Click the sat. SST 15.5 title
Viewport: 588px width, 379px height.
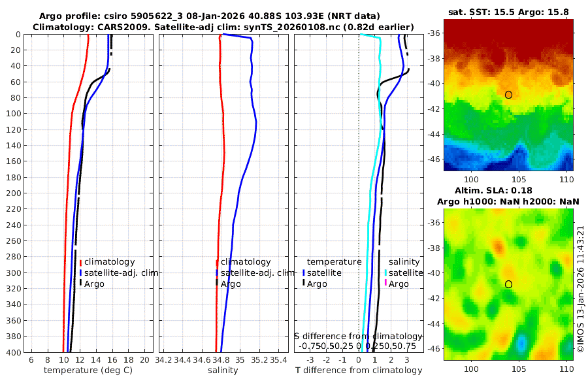(x=508, y=12)
